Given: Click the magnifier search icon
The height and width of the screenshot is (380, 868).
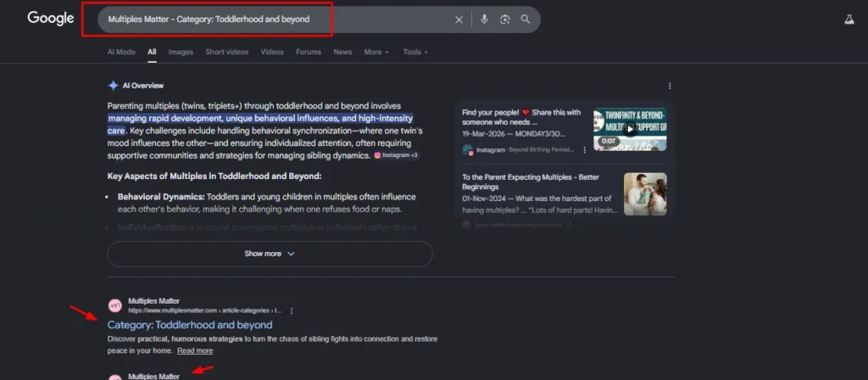Looking at the screenshot, I should point(526,20).
